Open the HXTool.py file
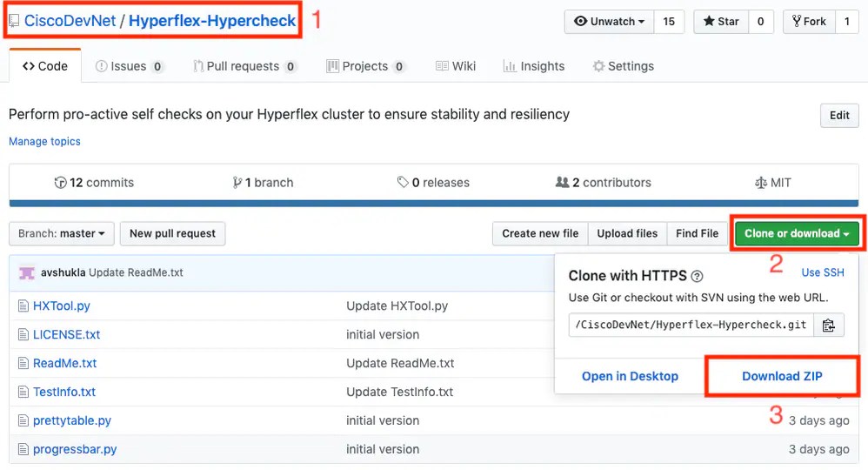The image size is (868, 470). 62,306
